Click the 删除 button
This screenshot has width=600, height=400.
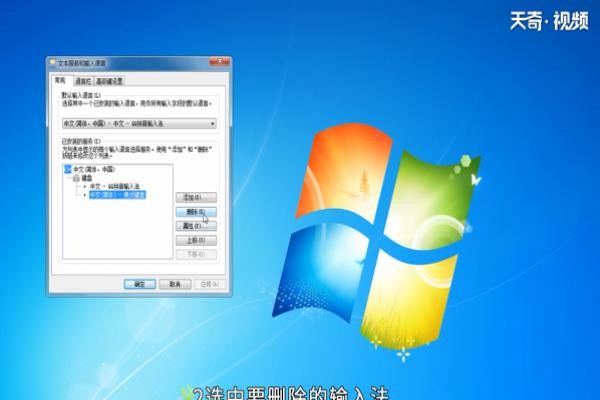(x=196, y=212)
